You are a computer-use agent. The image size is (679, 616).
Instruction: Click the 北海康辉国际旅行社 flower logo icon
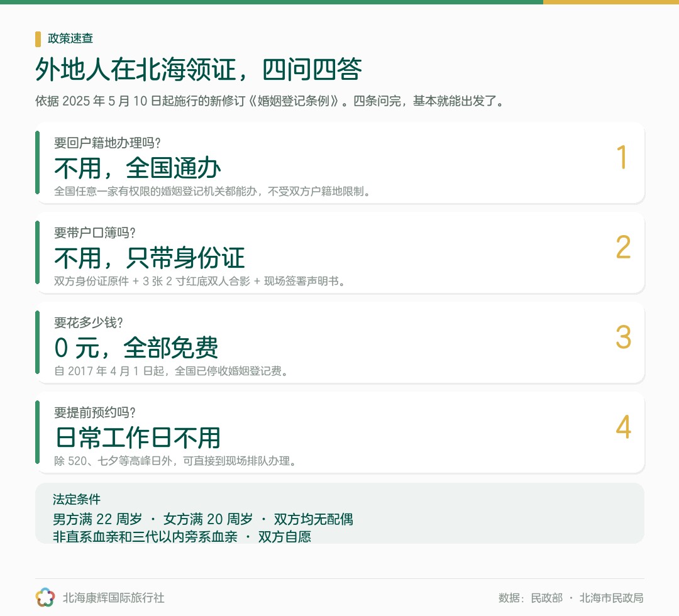click(x=45, y=597)
